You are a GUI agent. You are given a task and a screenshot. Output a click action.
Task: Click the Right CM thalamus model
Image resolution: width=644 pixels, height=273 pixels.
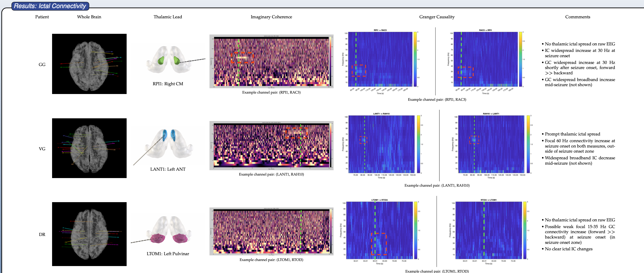pyautogui.click(x=168, y=60)
